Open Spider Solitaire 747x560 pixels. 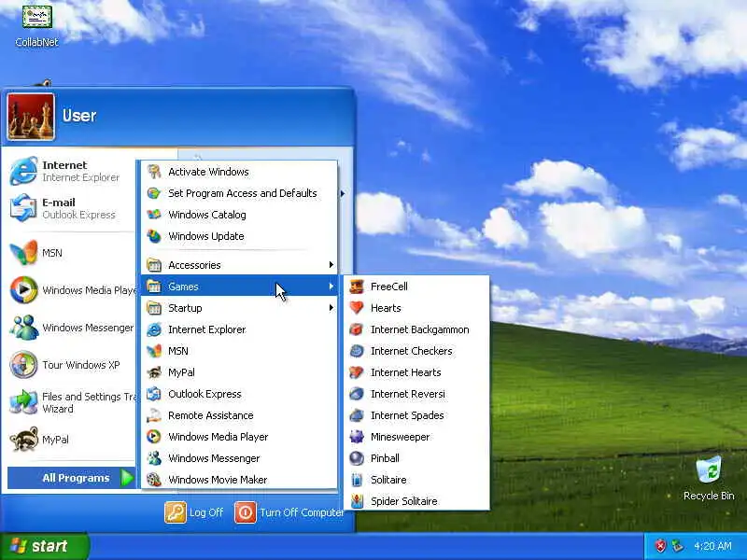416,501
